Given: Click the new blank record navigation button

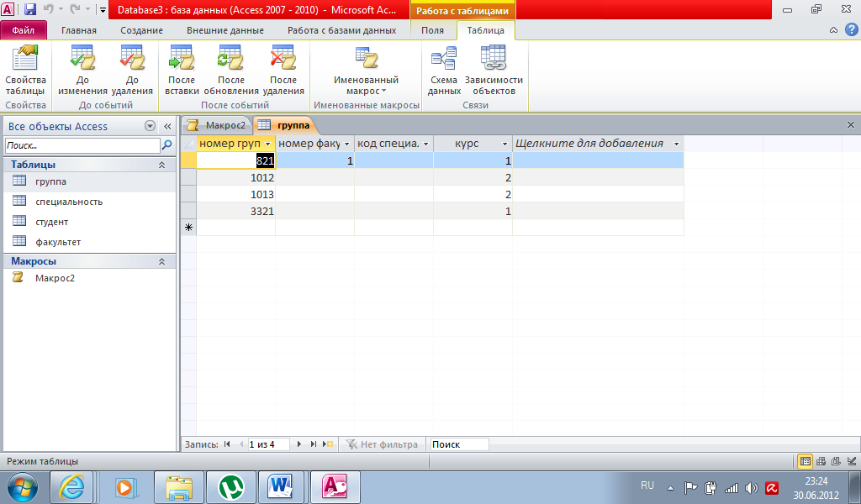Looking at the screenshot, I should (328, 444).
